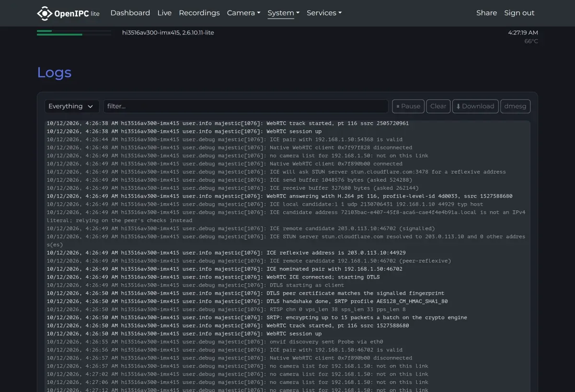Select log line 'RTSP chn 0 vps_len 38 sps_len 33'
Screen dimensions: 575x392
(226, 310)
